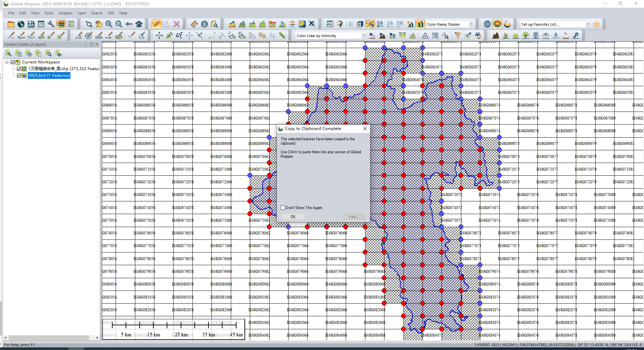The width and height of the screenshot is (644, 350).
Task: Toggle visibility of the .shp layer
Action: pos(19,69)
